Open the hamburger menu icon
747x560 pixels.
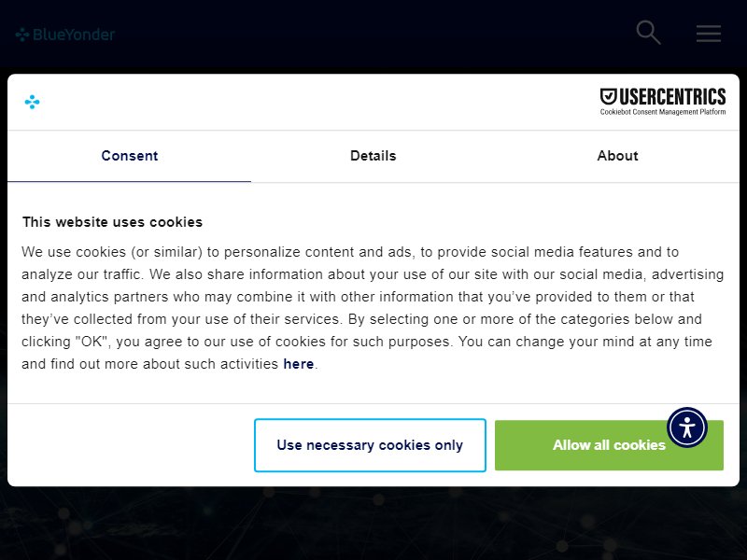click(x=709, y=34)
